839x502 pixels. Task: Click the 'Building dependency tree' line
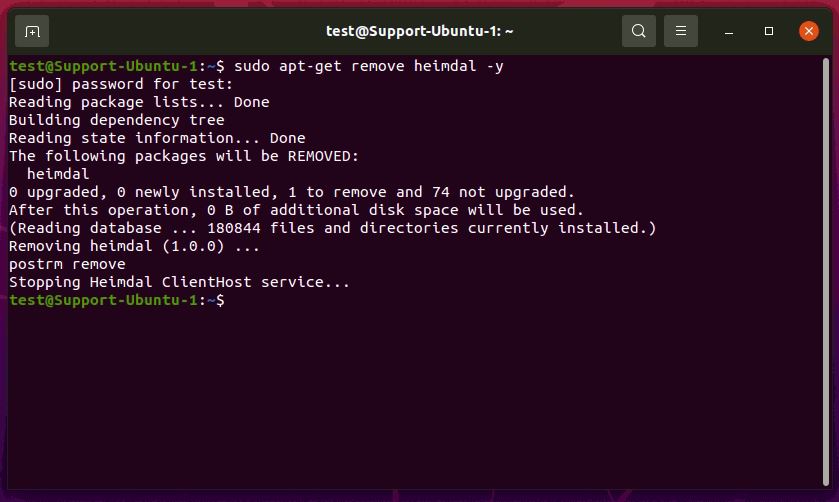tap(117, 120)
